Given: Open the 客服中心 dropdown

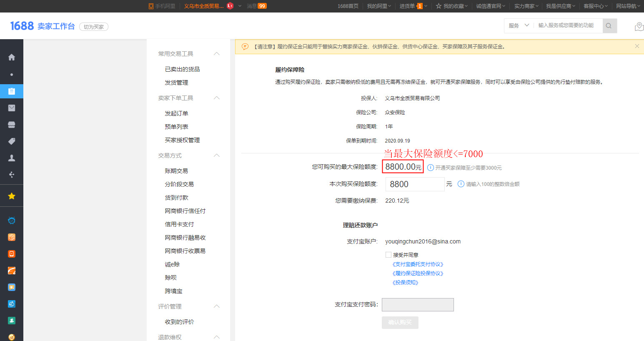Looking at the screenshot, I should [x=596, y=6].
